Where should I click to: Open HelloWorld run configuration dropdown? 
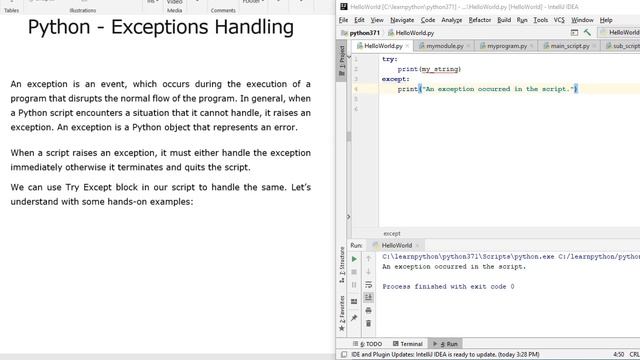619,33
